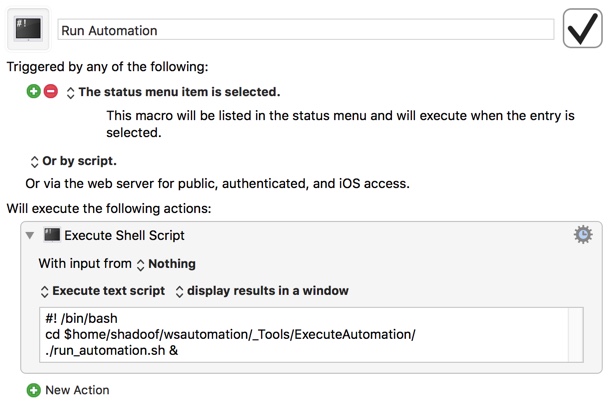
Task: Click inside the shell script text area
Action: [304, 335]
